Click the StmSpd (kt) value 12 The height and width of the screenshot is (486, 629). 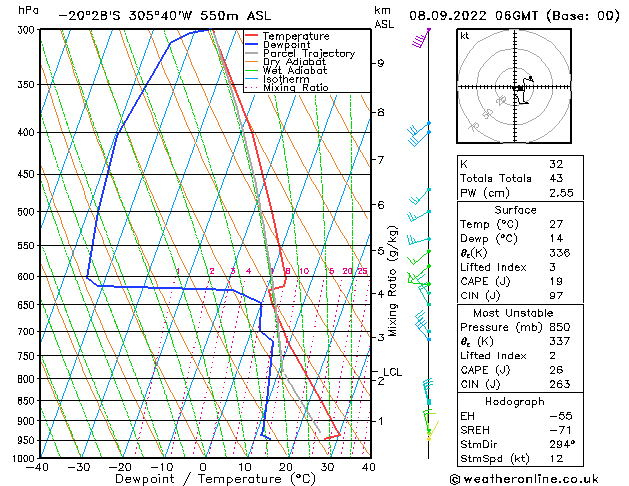(556, 458)
